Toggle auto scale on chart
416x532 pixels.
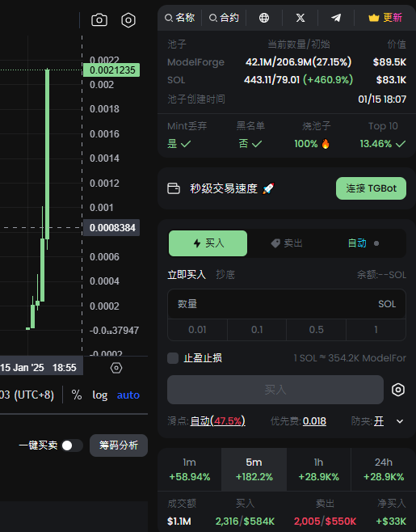coord(128,395)
